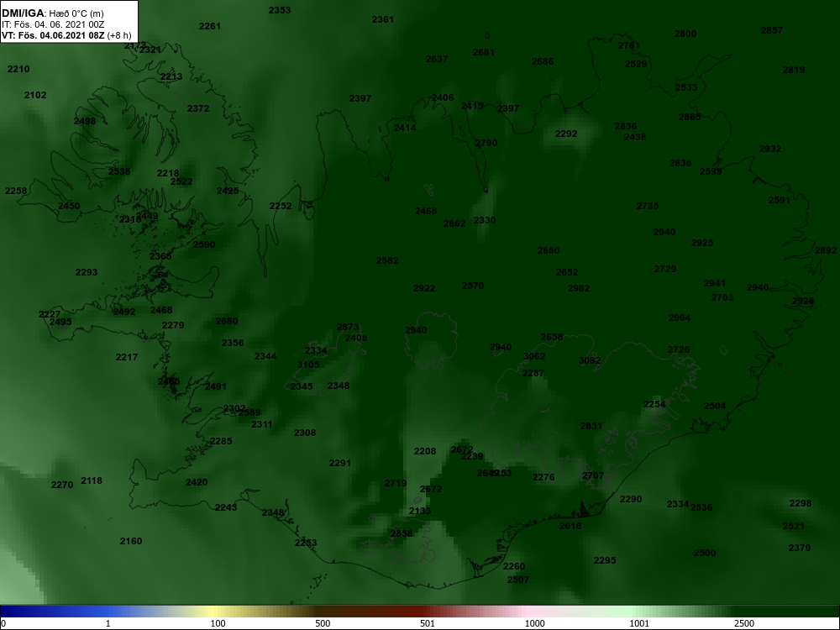Click the map value 2507
840x630 pixels.
click(x=518, y=580)
